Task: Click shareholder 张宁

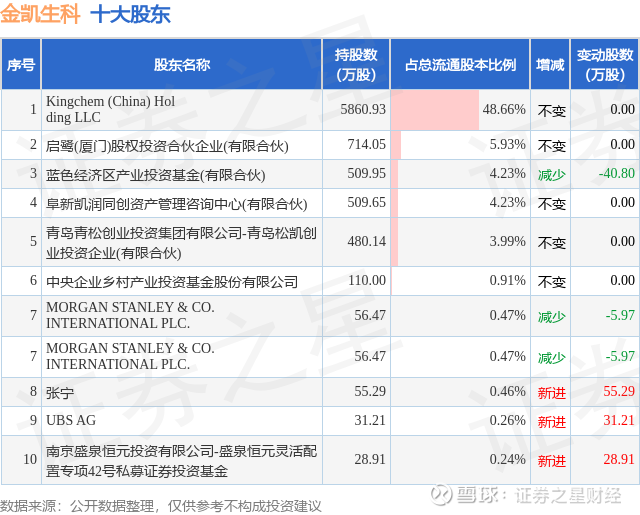Action: pos(60,393)
